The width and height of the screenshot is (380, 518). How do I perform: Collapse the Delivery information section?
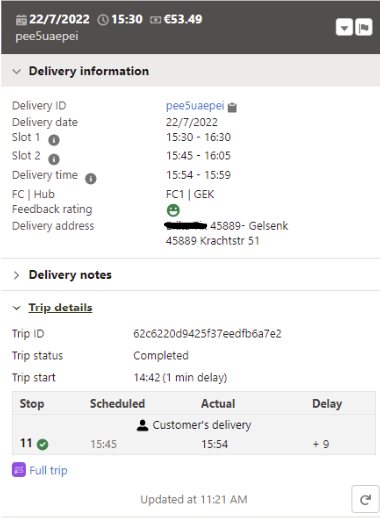point(17,71)
